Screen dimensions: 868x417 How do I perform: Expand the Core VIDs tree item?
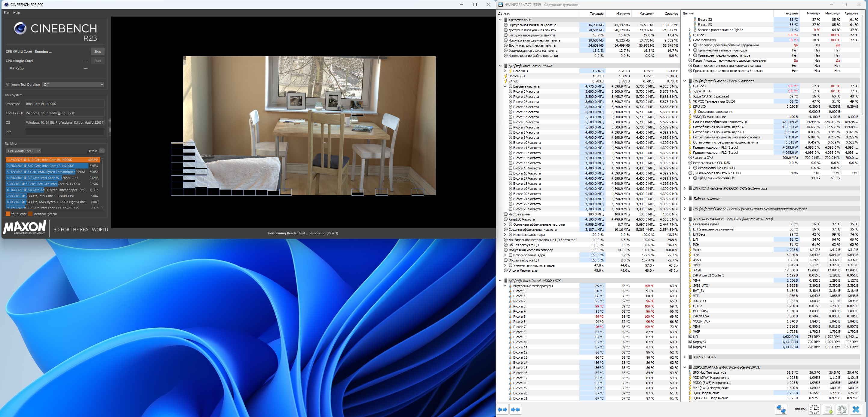pos(505,71)
